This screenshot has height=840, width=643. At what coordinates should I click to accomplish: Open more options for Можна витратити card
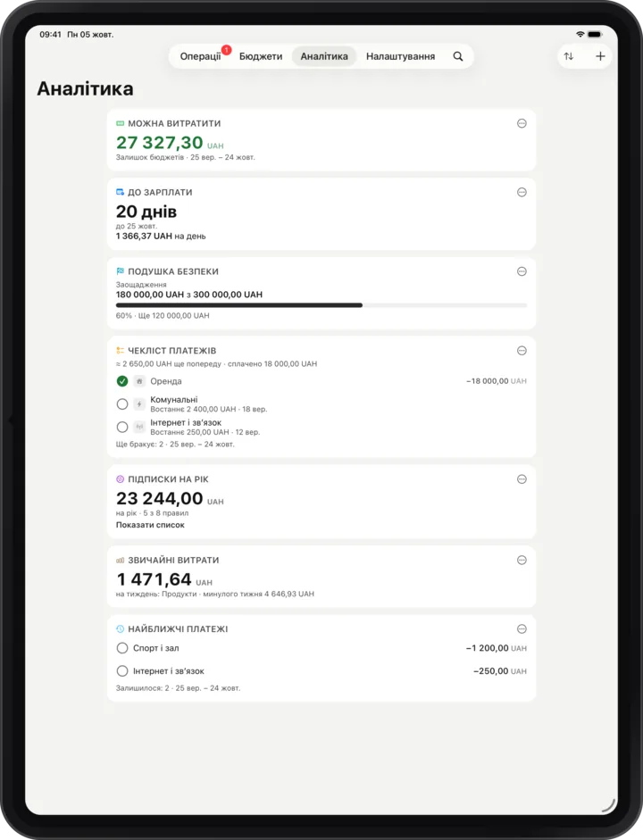(522, 124)
